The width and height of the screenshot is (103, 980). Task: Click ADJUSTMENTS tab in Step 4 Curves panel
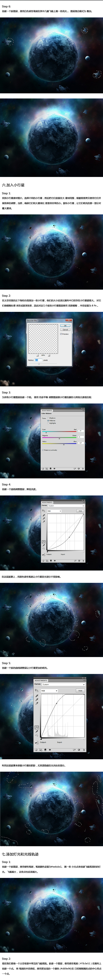47,502
